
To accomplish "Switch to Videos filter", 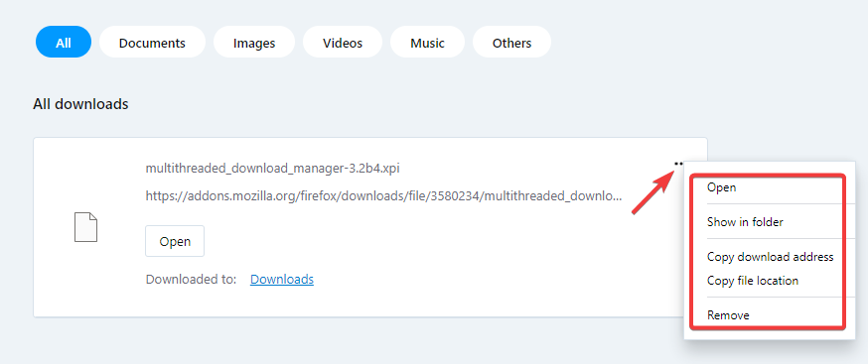I will coord(343,42).
